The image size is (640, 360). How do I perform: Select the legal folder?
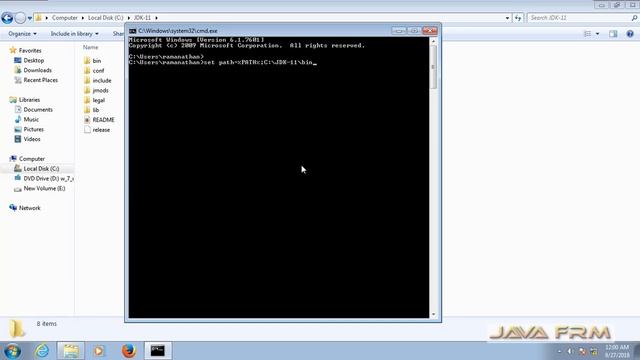[x=98, y=100]
